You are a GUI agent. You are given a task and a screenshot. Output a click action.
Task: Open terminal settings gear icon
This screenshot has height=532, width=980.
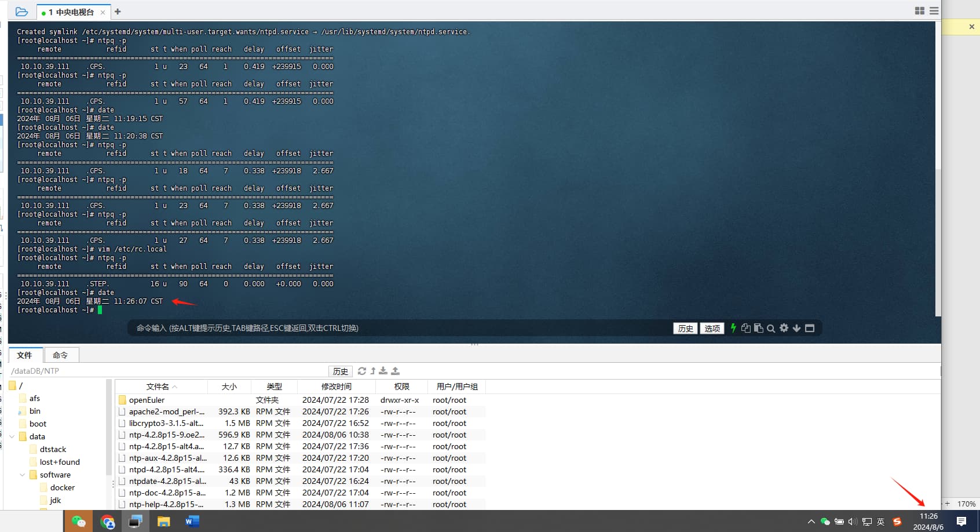pyautogui.click(x=784, y=328)
